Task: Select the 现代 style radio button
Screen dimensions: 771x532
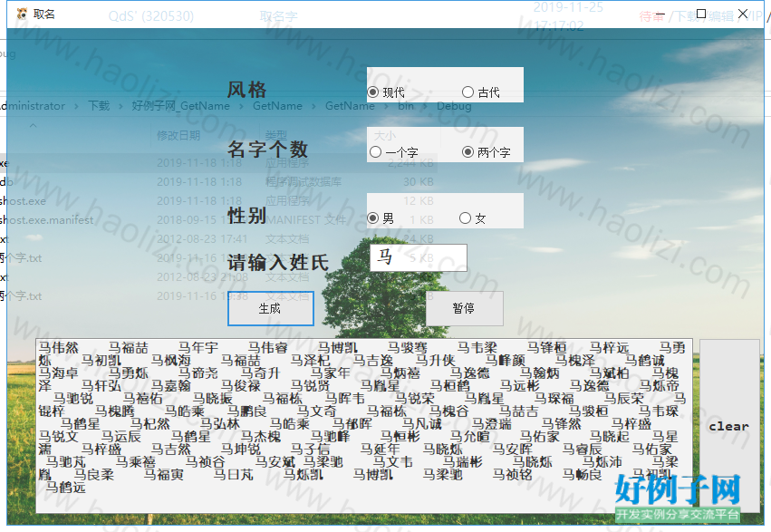Action: pyautogui.click(x=387, y=92)
